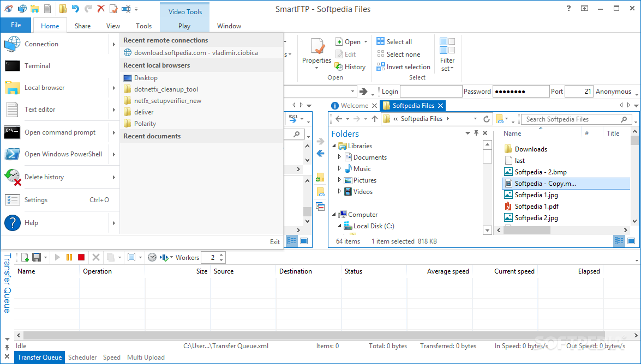This screenshot has height=364, width=641.
Task: Click the scheduler clock icon in queue toolbar
Action: click(152, 257)
